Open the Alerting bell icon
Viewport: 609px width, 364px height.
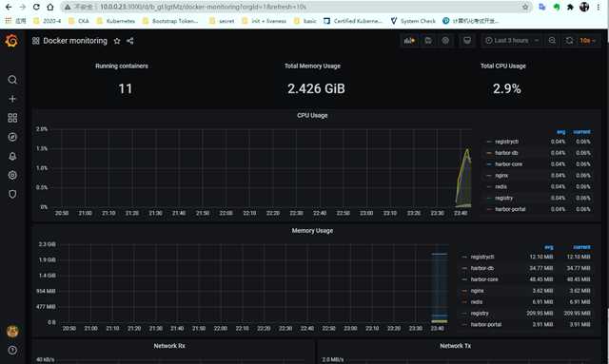12,156
